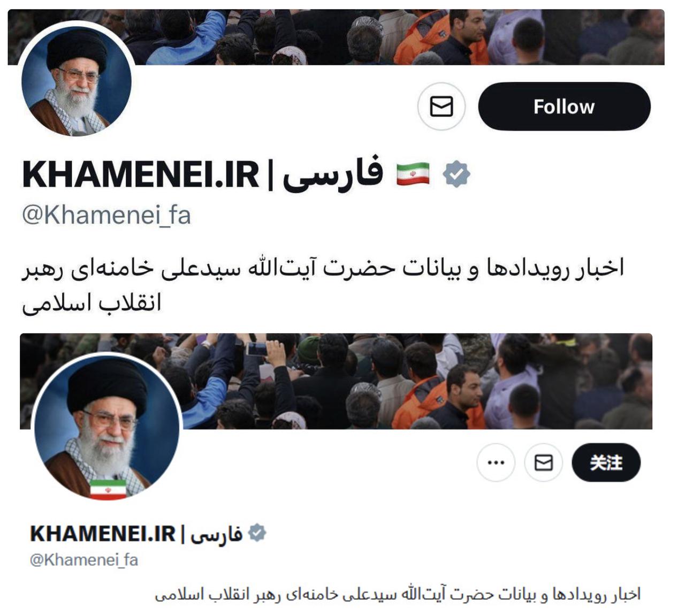Image resolution: width=685 pixels, height=616 pixels.
Task: Click the top Persian bio text
Action: (323, 285)
